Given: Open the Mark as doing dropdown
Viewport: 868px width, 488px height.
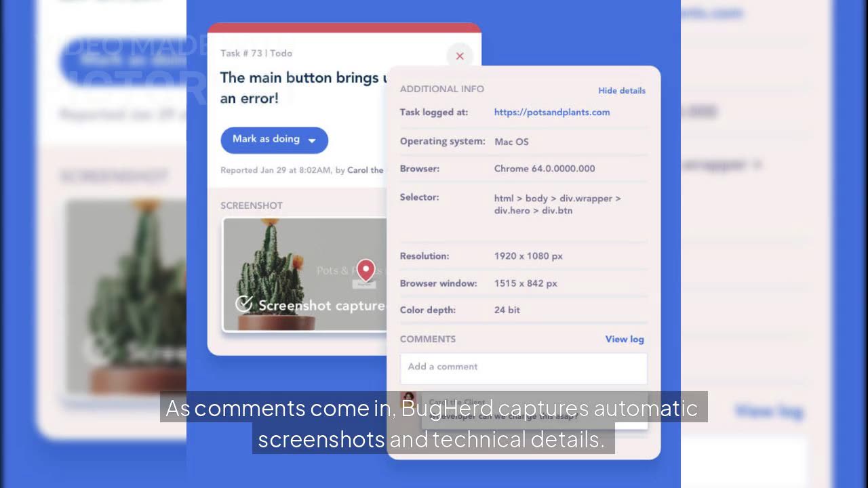Looking at the screenshot, I should pos(274,140).
